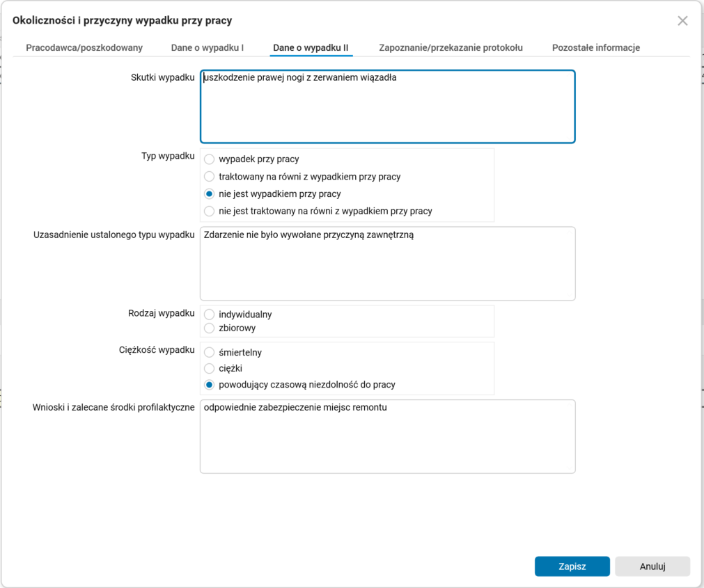Mark the accident as "zbiorowy"
Image resolution: width=704 pixels, height=588 pixels.
pyautogui.click(x=209, y=328)
